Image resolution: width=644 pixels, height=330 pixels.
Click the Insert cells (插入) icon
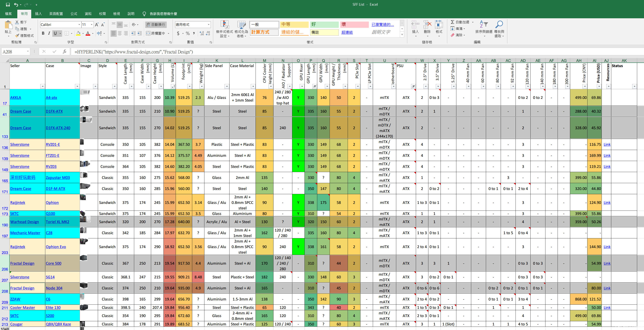415,25
